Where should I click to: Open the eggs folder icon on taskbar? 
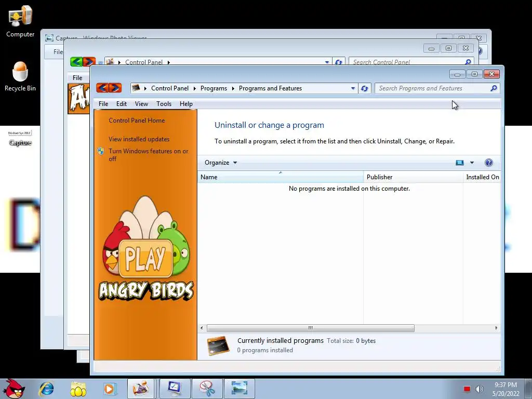click(78, 389)
